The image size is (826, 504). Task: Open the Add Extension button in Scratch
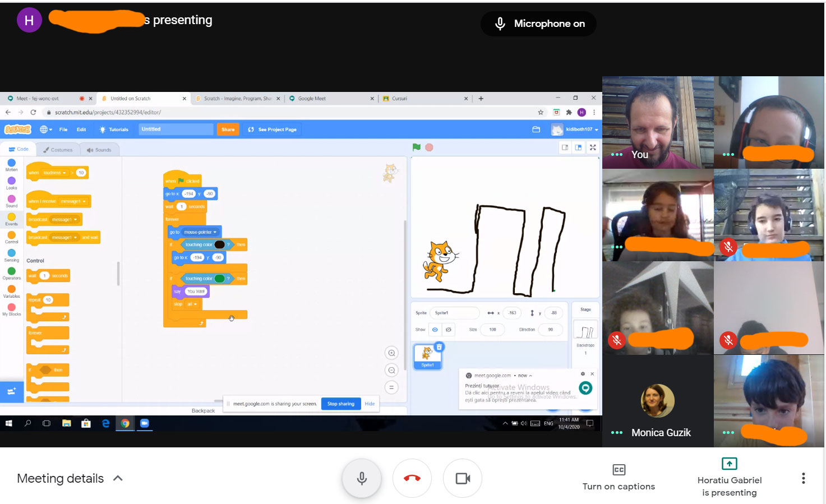pos(11,391)
